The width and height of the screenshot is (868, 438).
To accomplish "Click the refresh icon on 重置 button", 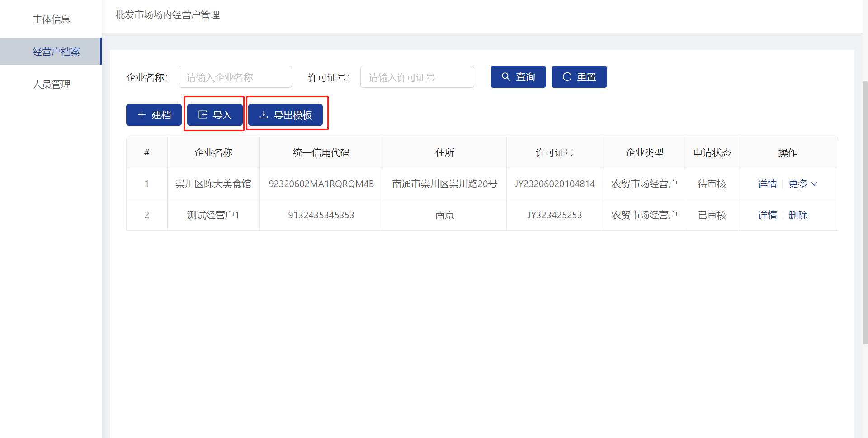I will [x=567, y=77].
